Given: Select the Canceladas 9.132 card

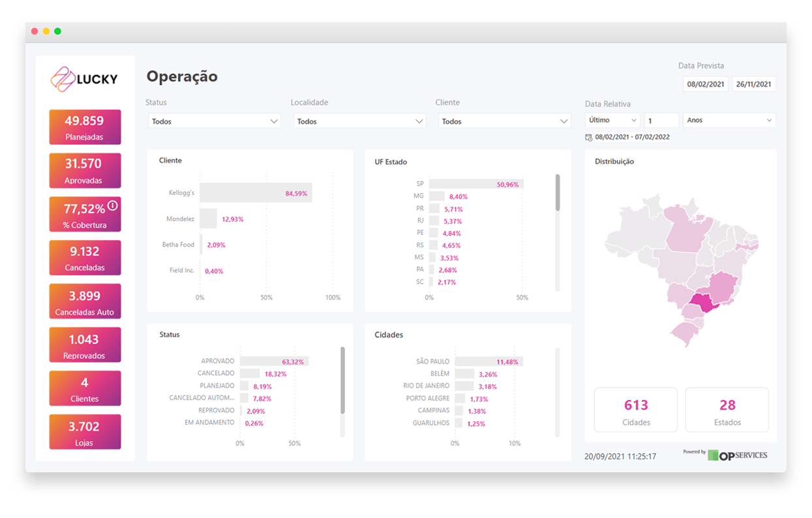Looking at the screenshot, I should pos(85,258).
